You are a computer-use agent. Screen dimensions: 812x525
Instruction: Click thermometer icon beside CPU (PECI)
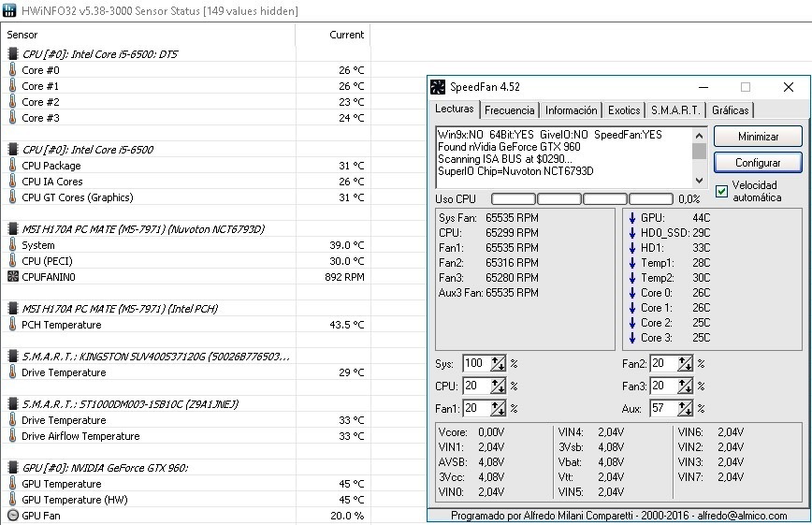(x=13, y=261)
